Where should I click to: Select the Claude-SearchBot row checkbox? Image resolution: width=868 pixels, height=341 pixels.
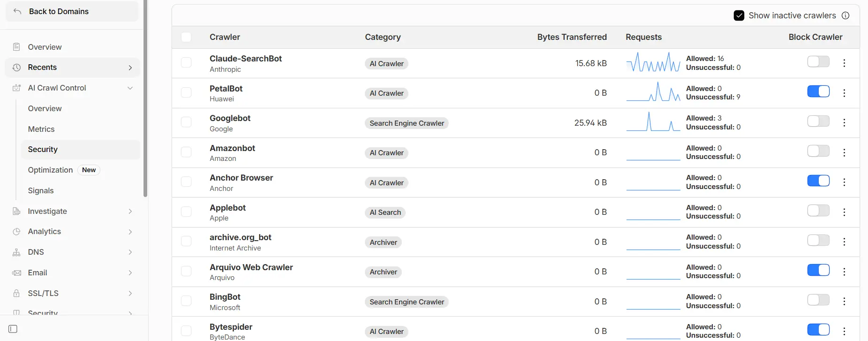(x=186, y=62)
